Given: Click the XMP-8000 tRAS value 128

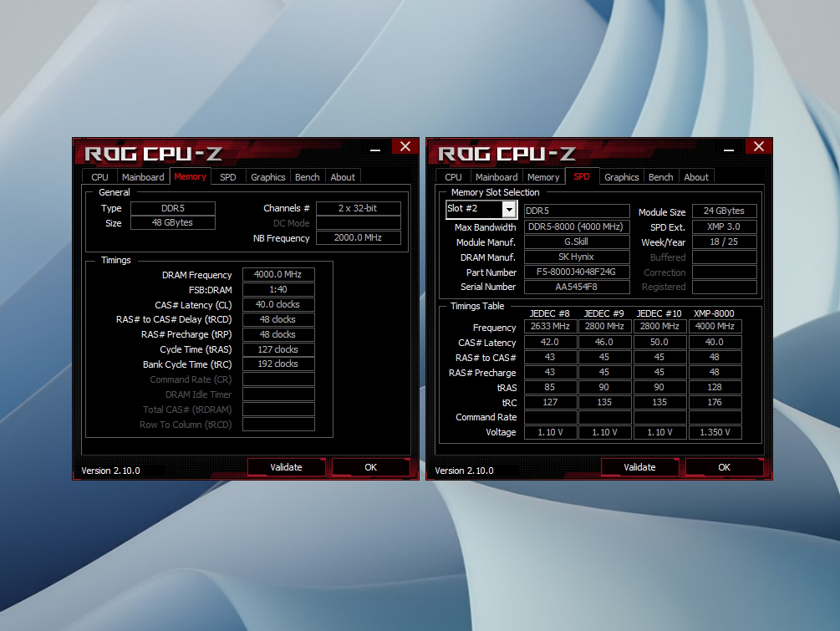Looking at the screenshot, I should [715, 387].
